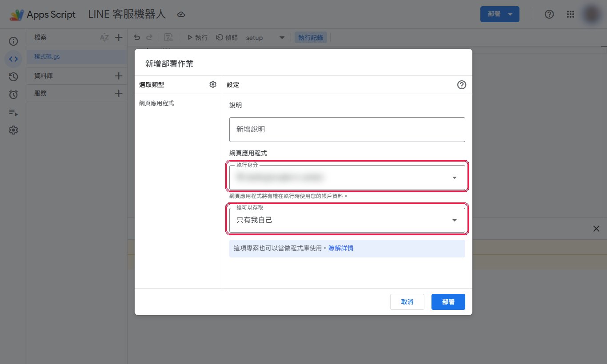Add a library with plus beside 資料庫
This screenshot has width=607, height=364.
tap(119, 76)
